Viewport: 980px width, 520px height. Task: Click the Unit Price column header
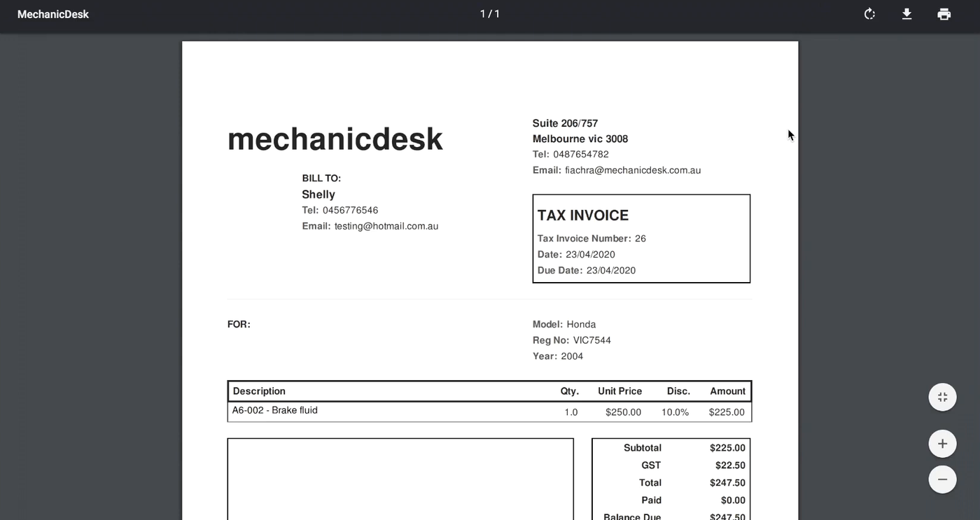[x=619, y=391]
